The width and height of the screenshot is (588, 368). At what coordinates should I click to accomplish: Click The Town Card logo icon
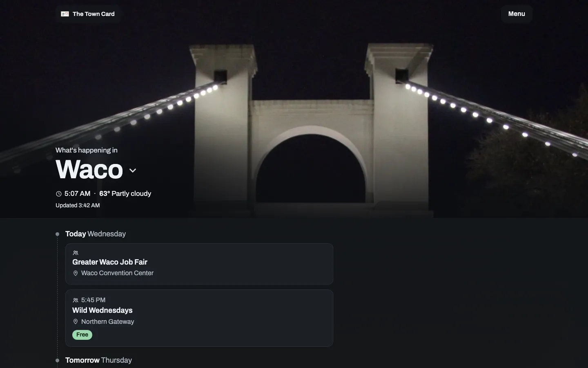pyautogui.click(x=65, y=14)
